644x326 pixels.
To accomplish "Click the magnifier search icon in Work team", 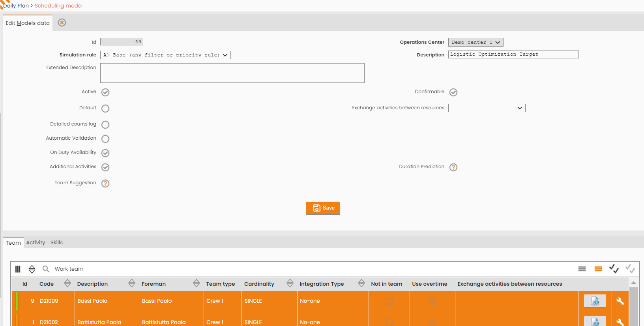I will 46,269.
